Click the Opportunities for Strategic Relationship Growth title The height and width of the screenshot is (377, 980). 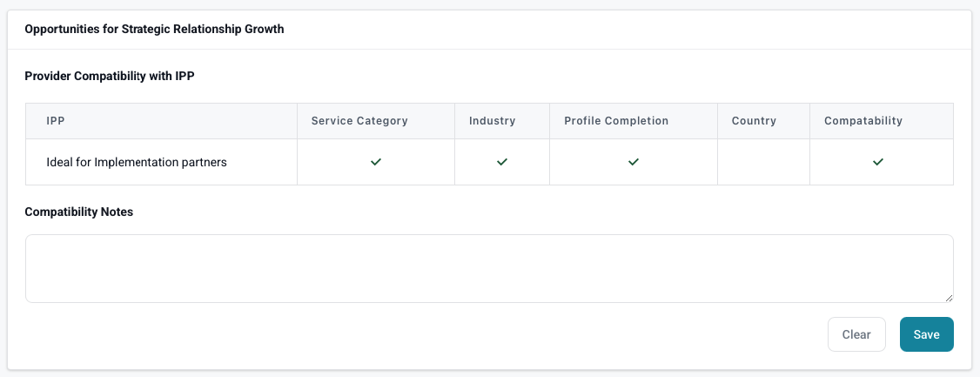pos(154,29)
